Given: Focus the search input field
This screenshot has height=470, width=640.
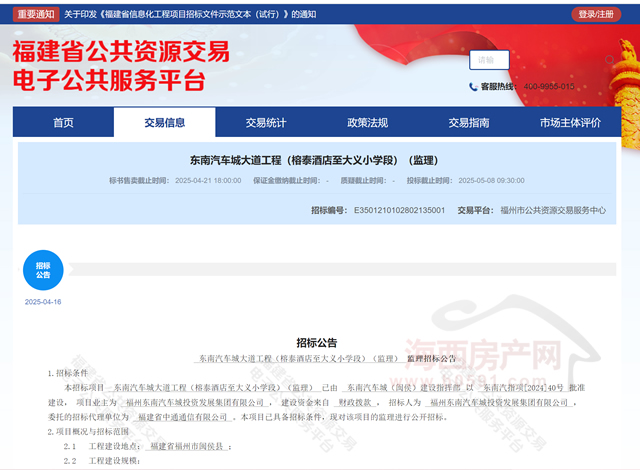Looking at the screenshot, I should coord(489,60).
